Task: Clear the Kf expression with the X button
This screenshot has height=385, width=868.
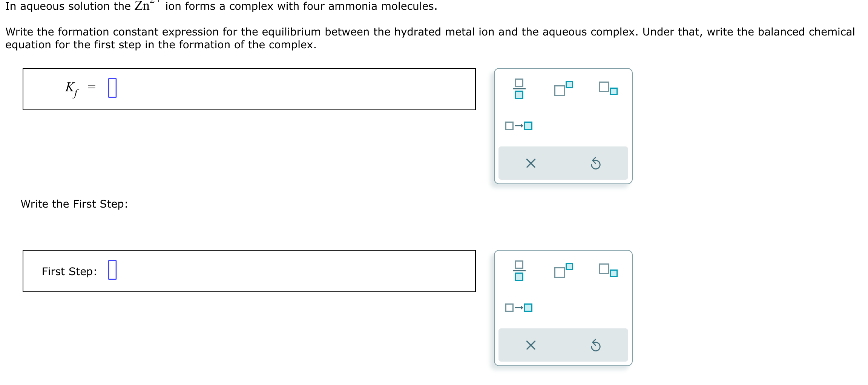Action: pyautogui.click(x=530, y=163)
